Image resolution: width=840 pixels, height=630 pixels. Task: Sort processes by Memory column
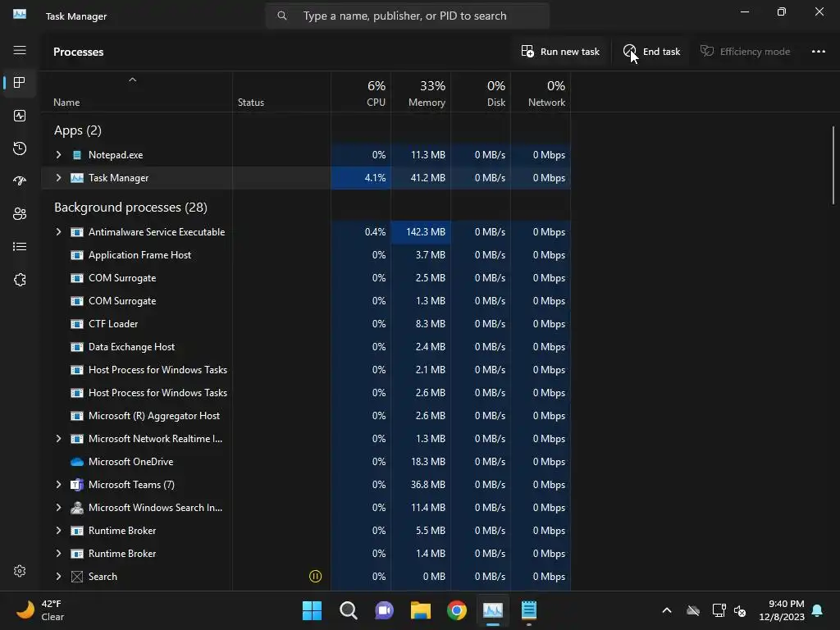pos(421,94)
